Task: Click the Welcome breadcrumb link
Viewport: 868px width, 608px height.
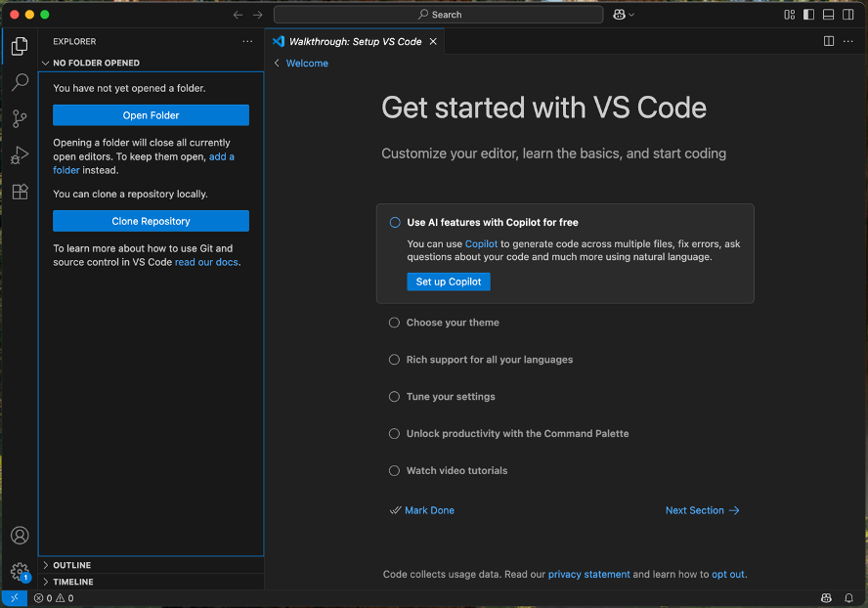Action: [x=307, y=64]
